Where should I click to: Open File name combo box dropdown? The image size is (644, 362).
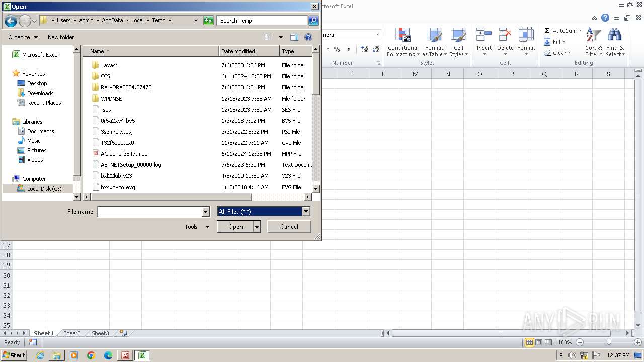click(205, 212)
